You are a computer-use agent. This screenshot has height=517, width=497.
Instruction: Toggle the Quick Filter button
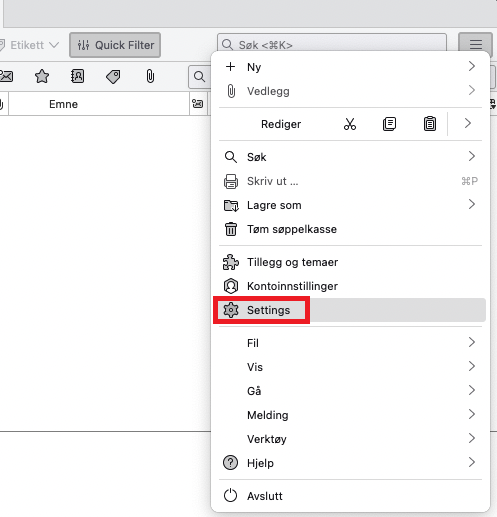(115, 45)
